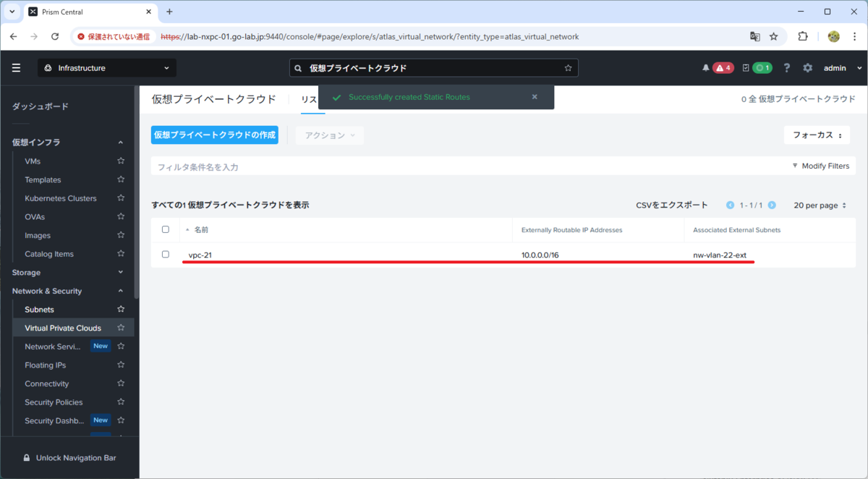Favorite Kubernetes Clusters with the star

121,198
